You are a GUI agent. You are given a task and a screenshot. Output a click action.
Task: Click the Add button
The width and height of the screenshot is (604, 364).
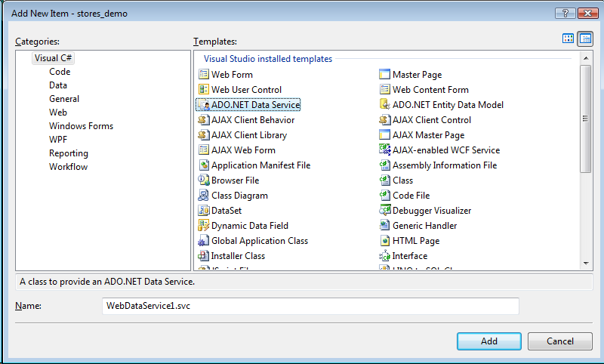(488, 341)
